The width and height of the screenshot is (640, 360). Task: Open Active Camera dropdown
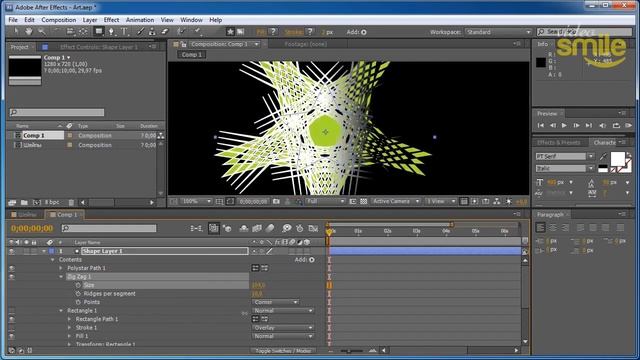pos(396,201)
